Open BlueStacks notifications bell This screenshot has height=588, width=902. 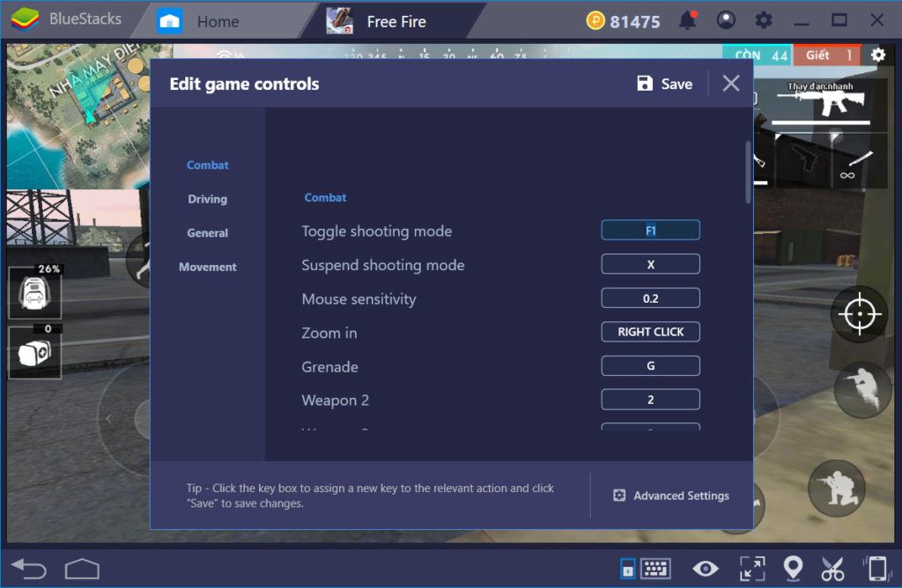point(687,18)
